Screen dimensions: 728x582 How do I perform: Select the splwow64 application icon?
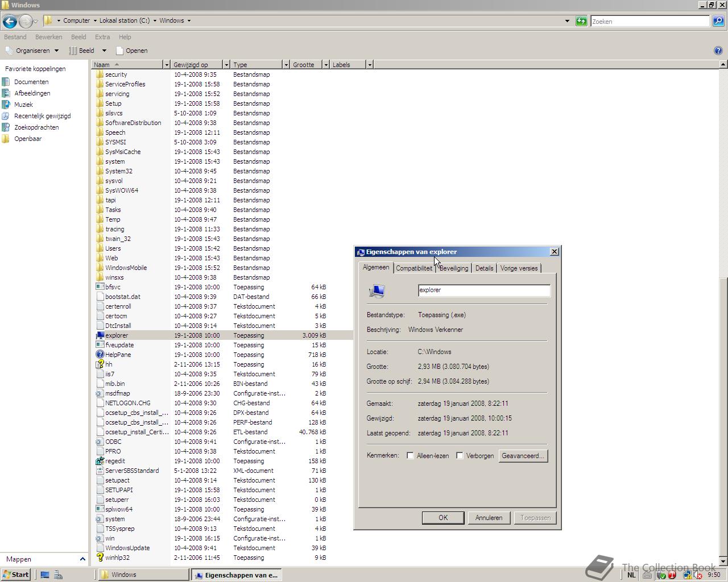(100, 509)
